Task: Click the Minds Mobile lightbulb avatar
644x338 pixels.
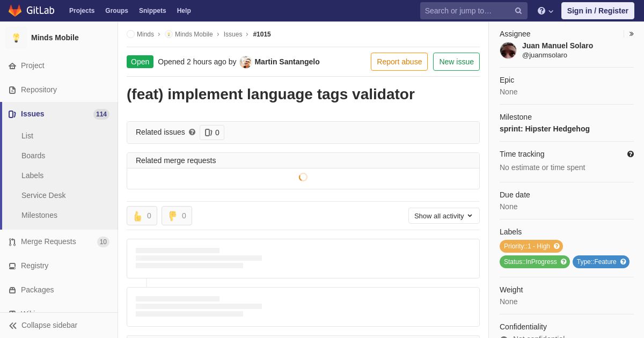Action: click(x=16, y=38)
